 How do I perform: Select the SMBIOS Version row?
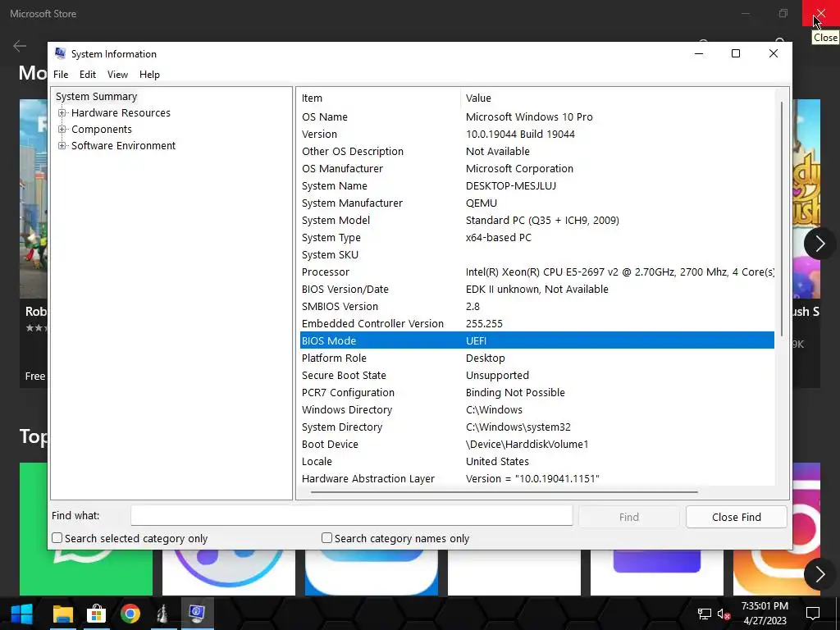pos(536,307)
